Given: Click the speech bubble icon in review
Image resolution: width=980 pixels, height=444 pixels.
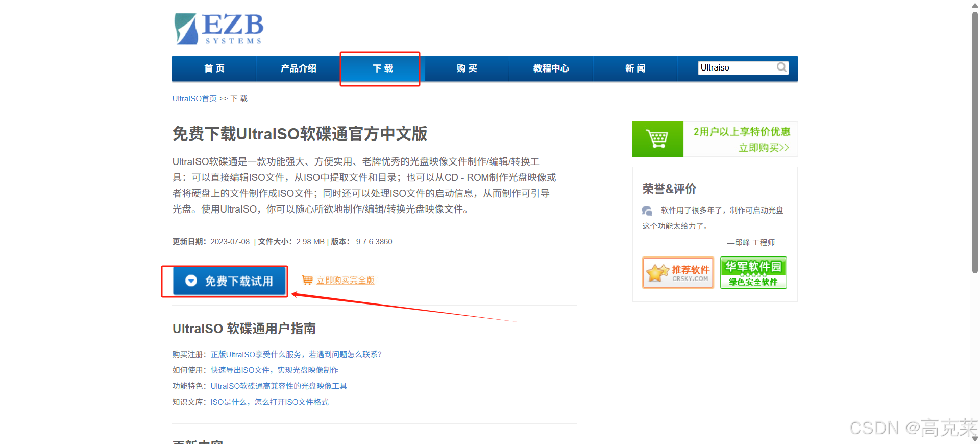Looking at the screenshot, I should (647, 211).
